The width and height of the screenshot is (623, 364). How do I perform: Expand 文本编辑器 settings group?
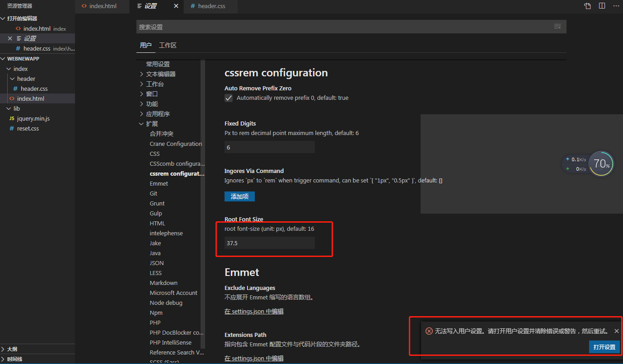pos(141,74)
